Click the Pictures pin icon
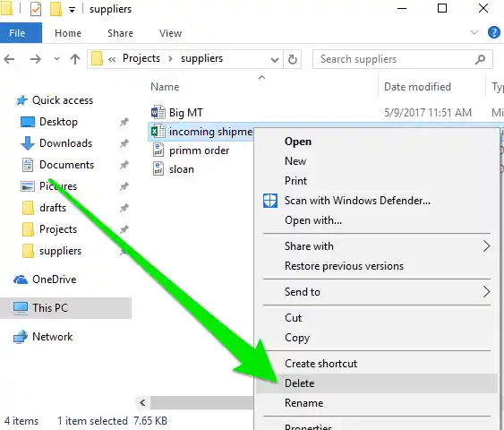The height and width of the screenshot is (430, 504). [x=124, y=186]
